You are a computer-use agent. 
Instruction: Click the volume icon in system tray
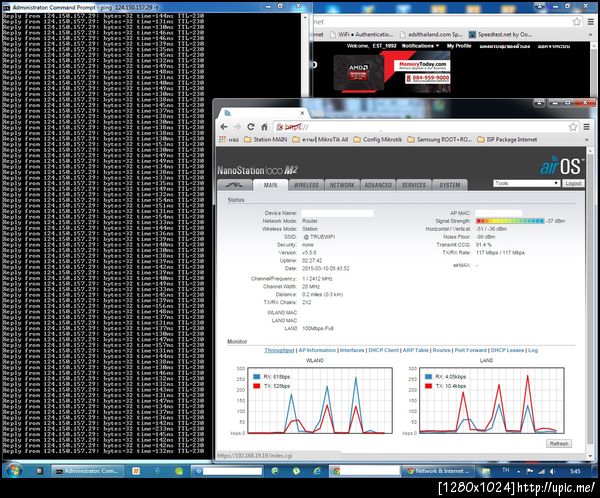pos(552,471)
